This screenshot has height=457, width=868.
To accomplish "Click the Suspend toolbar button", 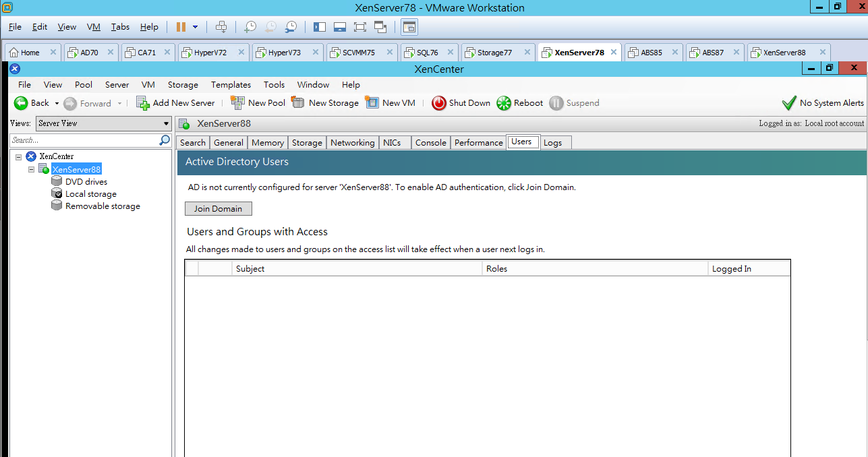I will [x=574, y=103].
